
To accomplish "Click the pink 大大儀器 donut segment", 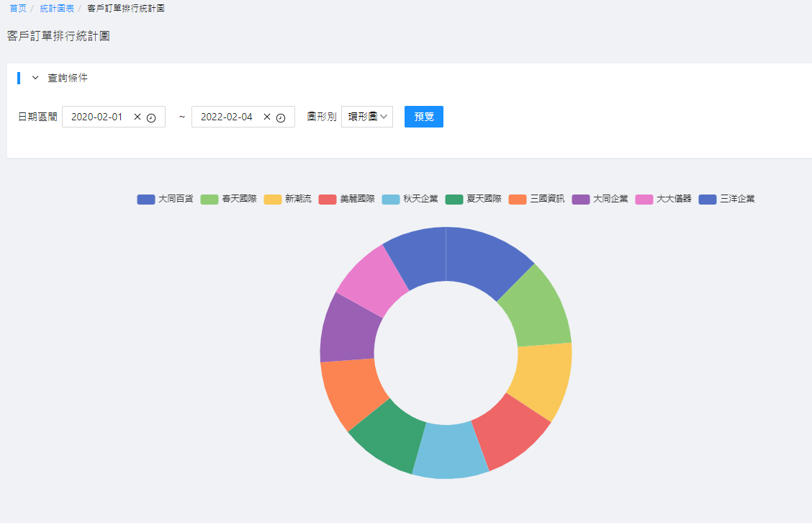I will (x=365, y=278).
